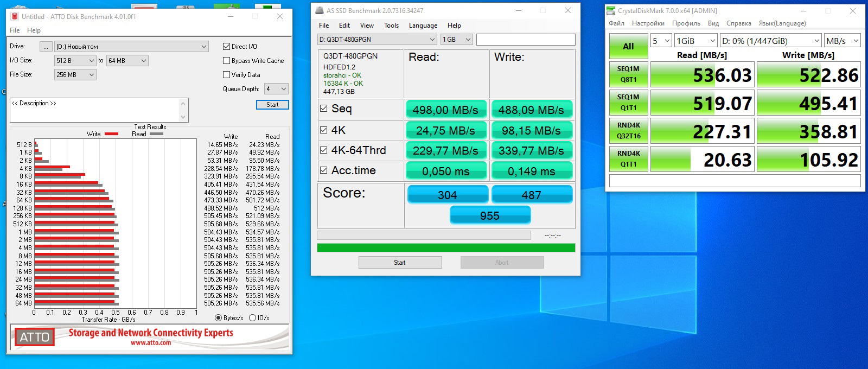Click the ATTO description box scrollbar
This screenshot has height=369, width=868.
tap(183, 110)
